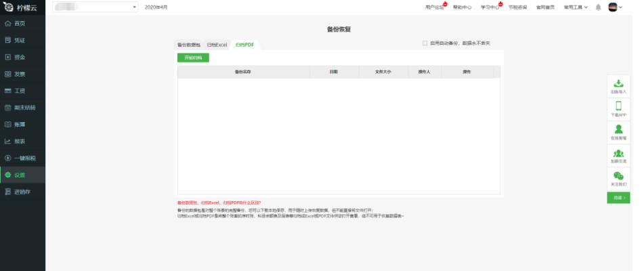Click the 下载APP phone icon
The height and width of the screenshot is (271, 644).
[x=618, y=106]
